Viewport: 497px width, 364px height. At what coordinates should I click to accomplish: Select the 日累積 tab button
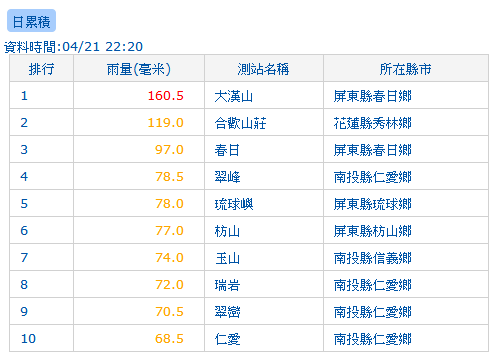[x=31, y=21]
